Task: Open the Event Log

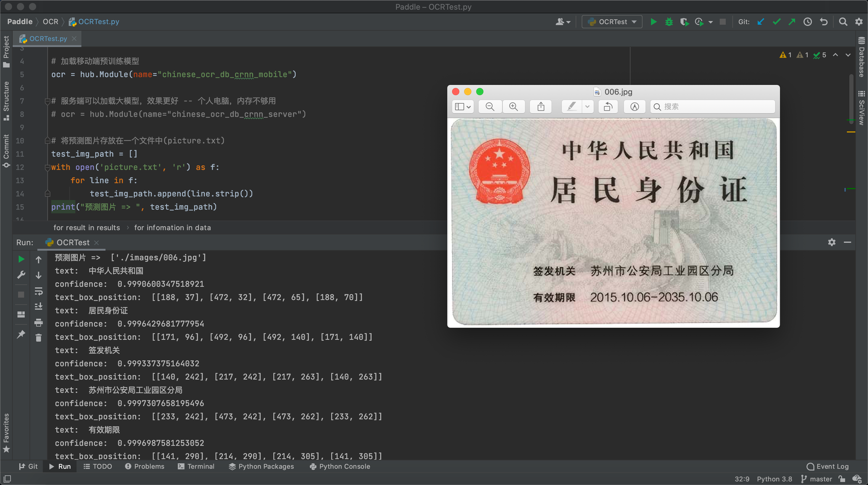Action: [x=828, y=467]
